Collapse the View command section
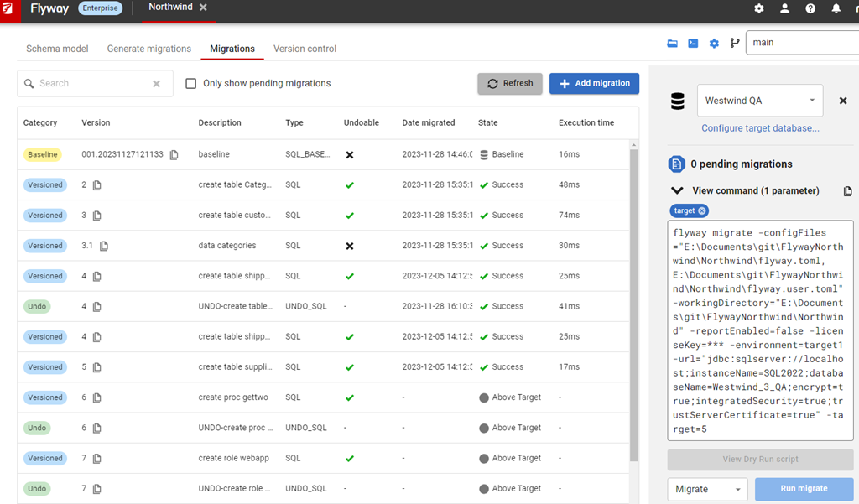Screen dimensions: 859x504 (677, 191)
